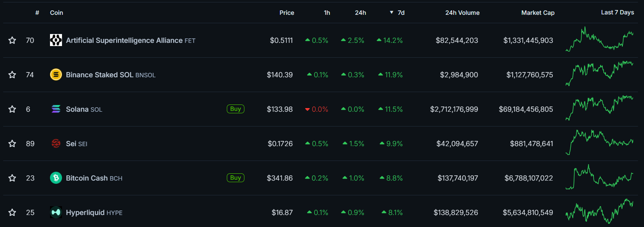Click the Hyperliquid coin icon

coord(56,212)
